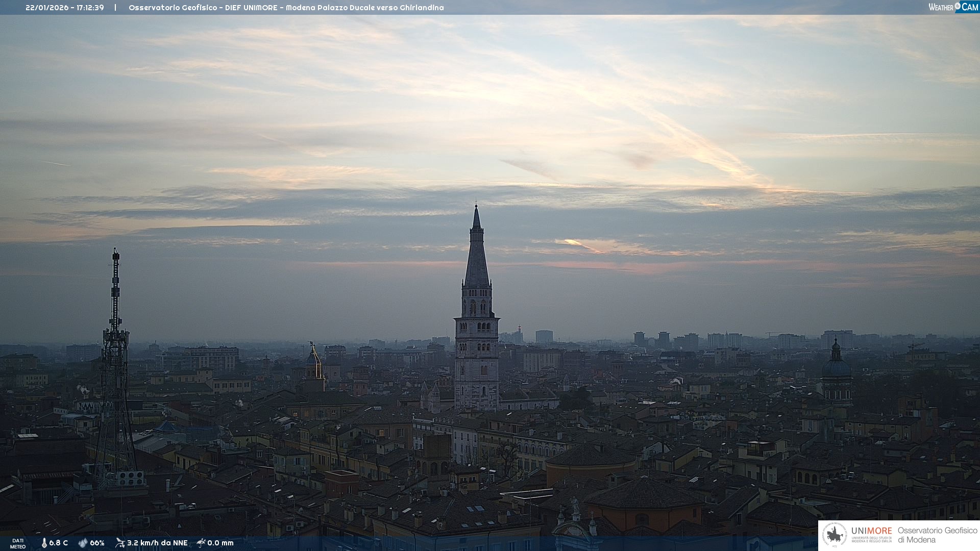Click the camera lens in WeatherCam logo
Screen dimensions: 980x551
click(958, 6)
